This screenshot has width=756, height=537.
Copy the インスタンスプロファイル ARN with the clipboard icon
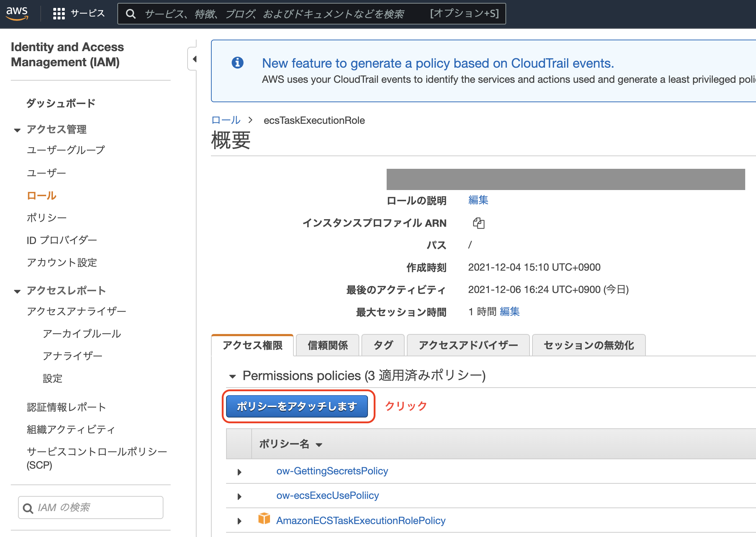click(x=479, y=223)
